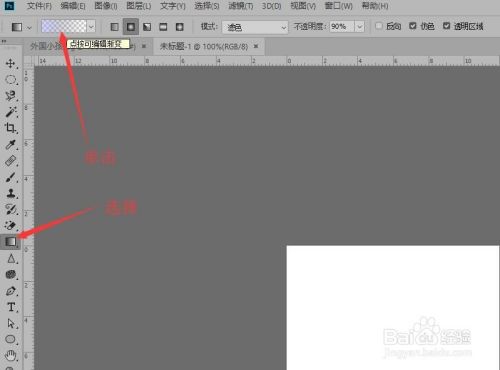Select the Sponge/Dodge tool
Screen dimensions: 500x370
10,274
